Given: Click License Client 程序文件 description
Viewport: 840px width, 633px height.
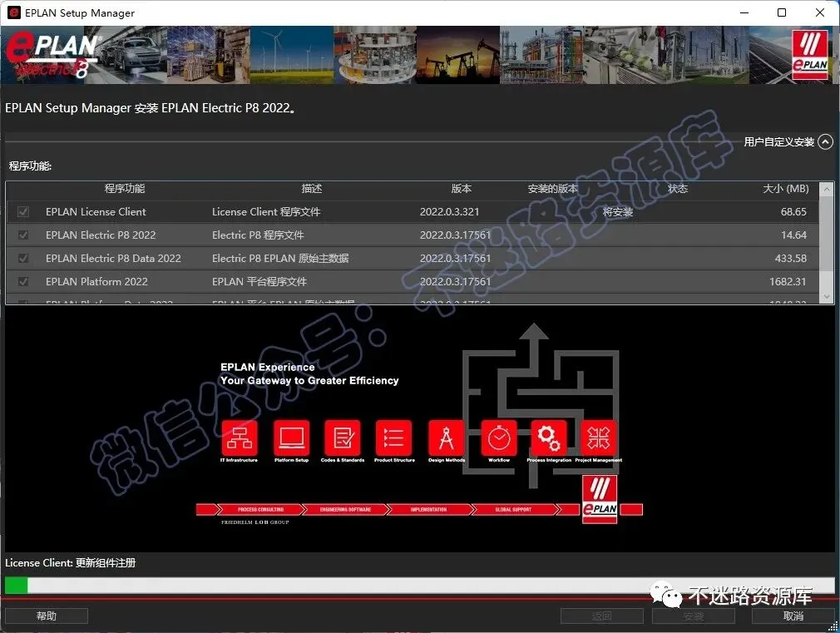Looking at the screenshot, I should click(266, 212).
